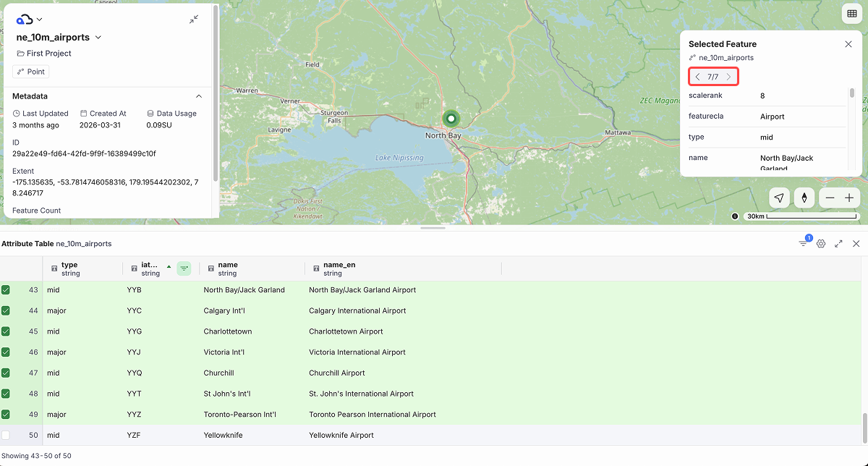Sort by the iata column arrow
Viewport: 868px width, 466px height.
pos(169,267)
